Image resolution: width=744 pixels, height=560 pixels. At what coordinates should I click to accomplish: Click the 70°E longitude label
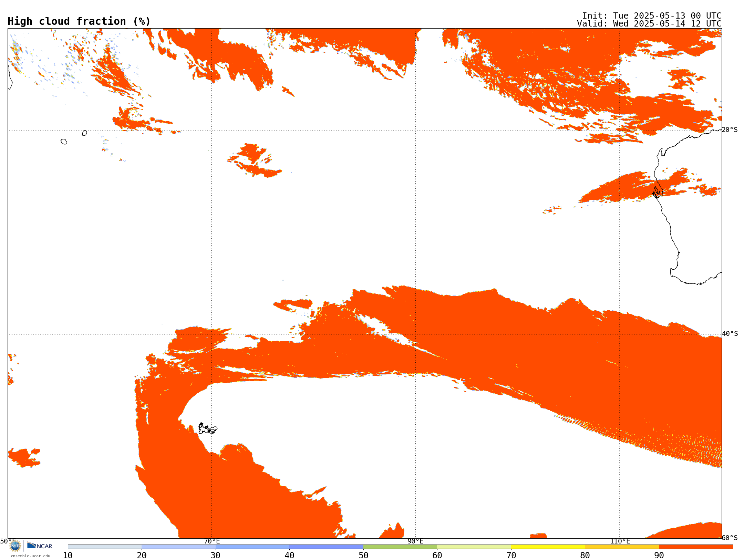[212, 541]
